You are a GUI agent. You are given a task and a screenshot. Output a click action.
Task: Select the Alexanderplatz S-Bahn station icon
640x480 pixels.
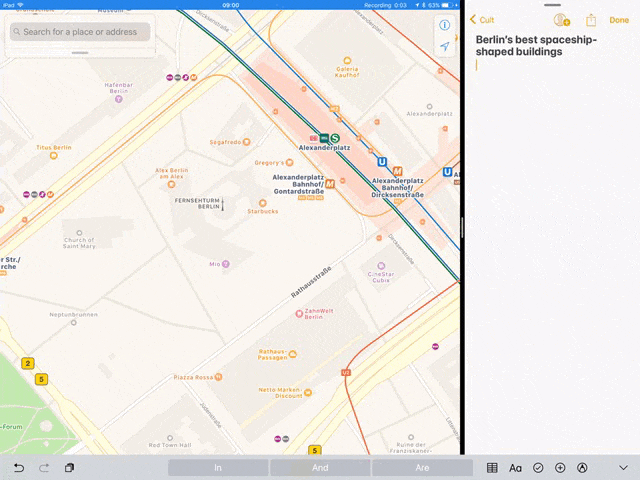(x=335, y=138)
